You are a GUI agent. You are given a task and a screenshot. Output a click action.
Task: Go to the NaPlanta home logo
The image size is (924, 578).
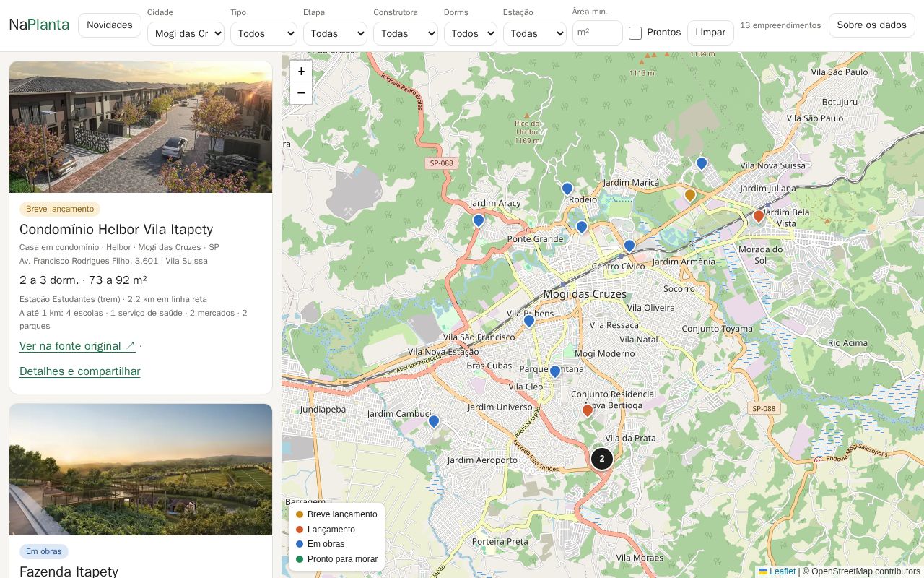39,25
